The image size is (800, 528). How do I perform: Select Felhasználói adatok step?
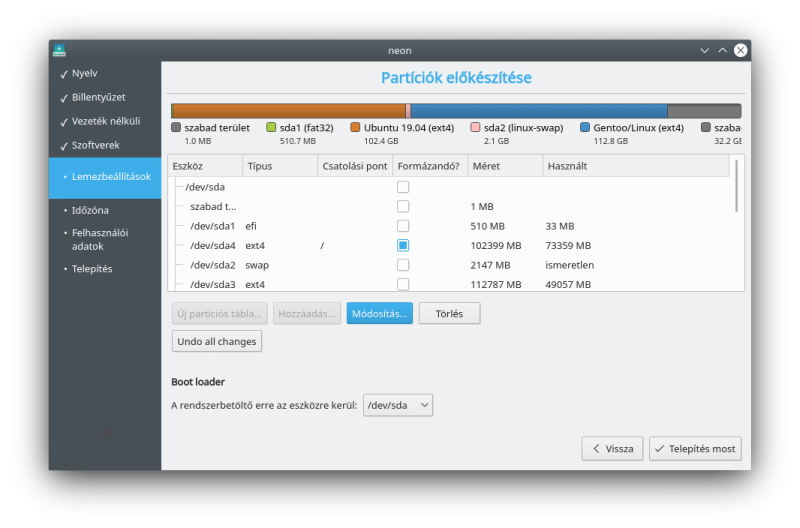click(99, 239)
